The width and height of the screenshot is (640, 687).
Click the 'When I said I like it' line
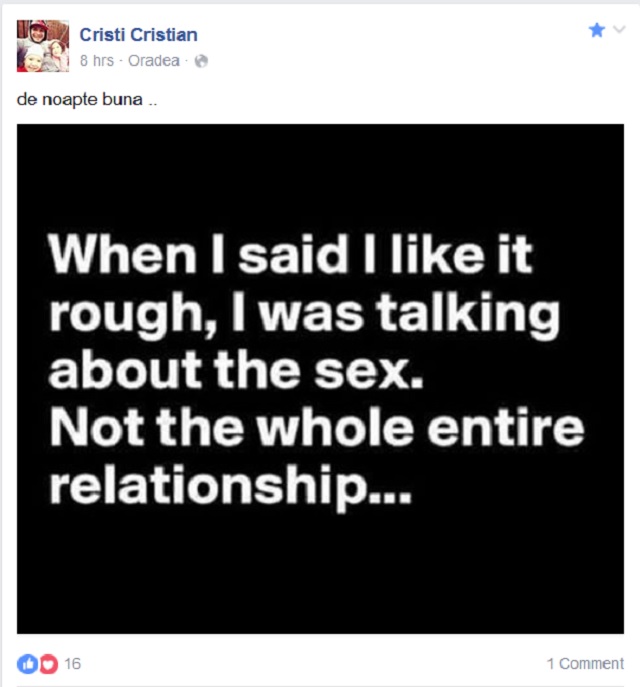click(x=290, y=258)
